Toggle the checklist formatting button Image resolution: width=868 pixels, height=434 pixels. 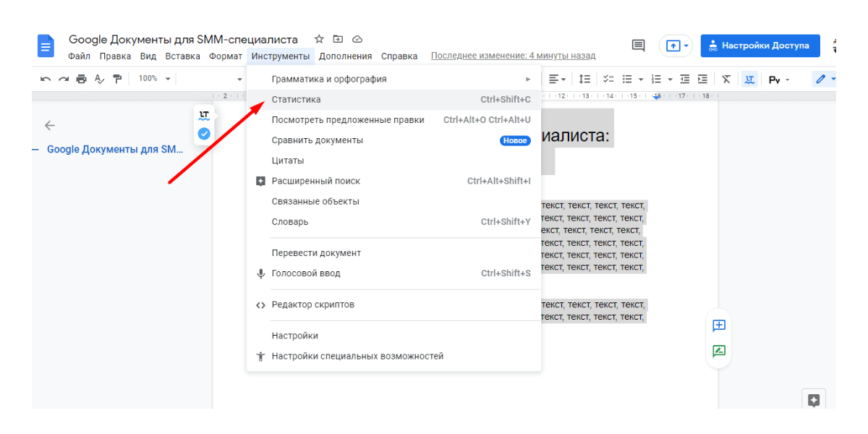pos(608,79)
